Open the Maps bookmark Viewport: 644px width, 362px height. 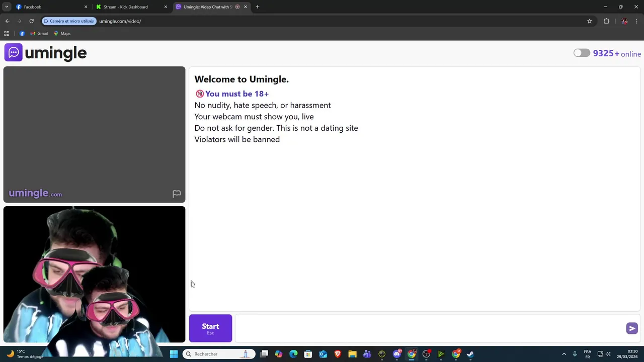(62, 34)
